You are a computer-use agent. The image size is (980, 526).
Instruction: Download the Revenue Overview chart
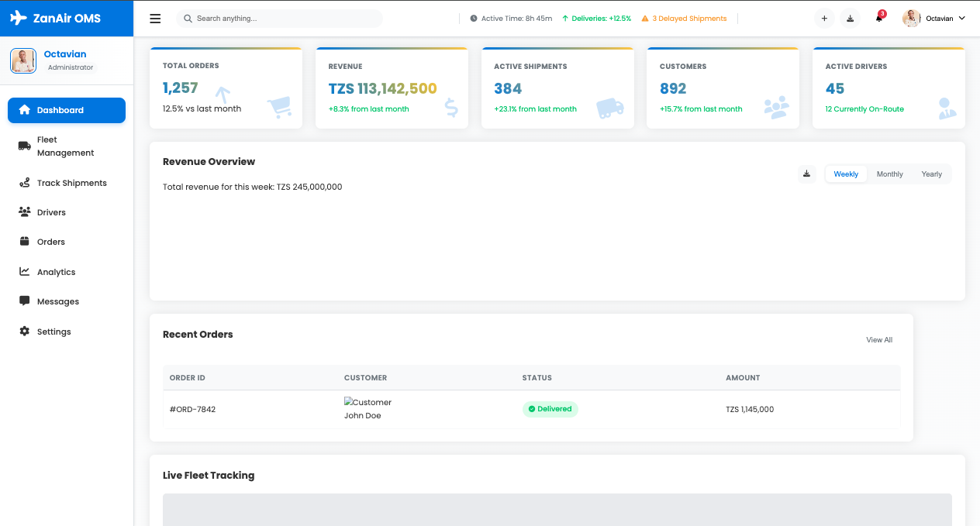(x=806, y=174)
